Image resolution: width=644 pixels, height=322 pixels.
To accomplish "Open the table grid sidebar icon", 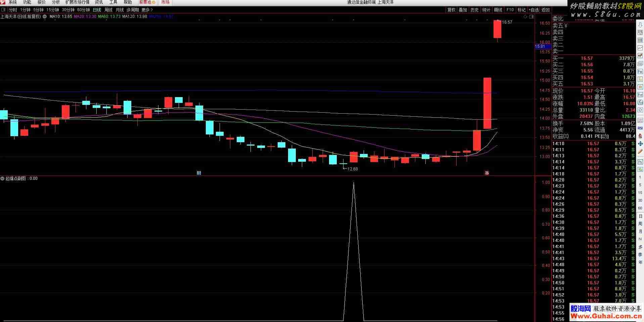I will click(640, 40).
